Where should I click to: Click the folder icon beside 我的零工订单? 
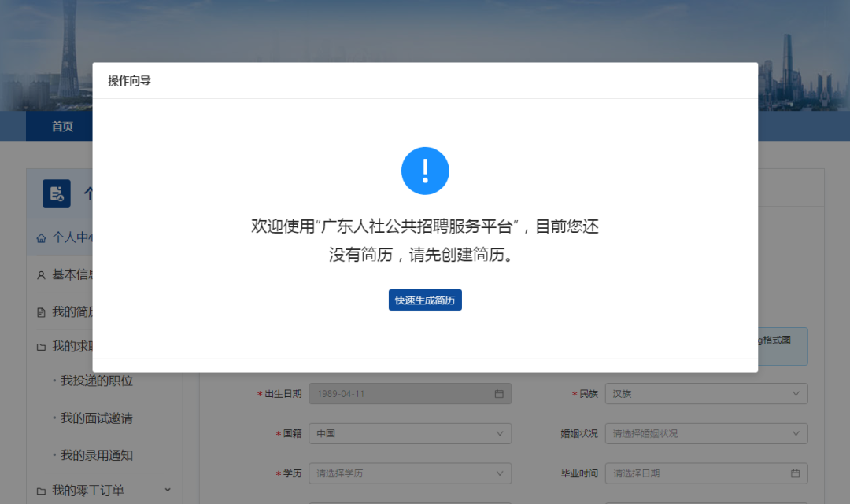[41, 489]
